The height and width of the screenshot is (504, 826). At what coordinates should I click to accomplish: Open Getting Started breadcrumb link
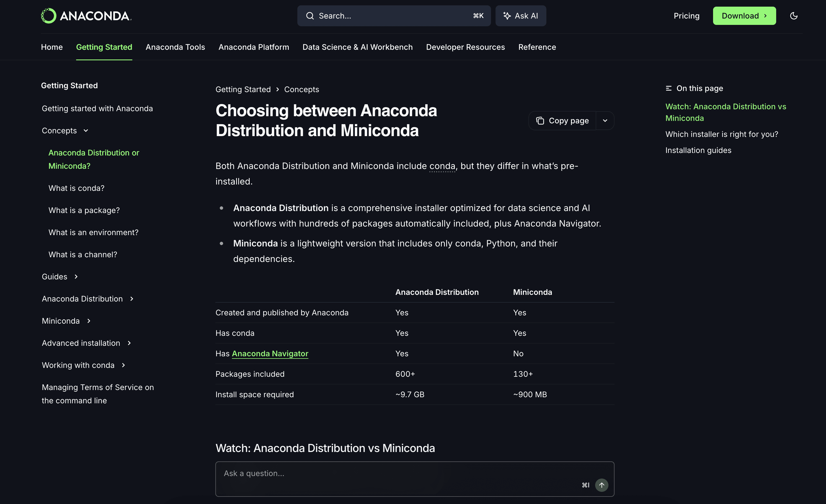click(x=243, y=89)
